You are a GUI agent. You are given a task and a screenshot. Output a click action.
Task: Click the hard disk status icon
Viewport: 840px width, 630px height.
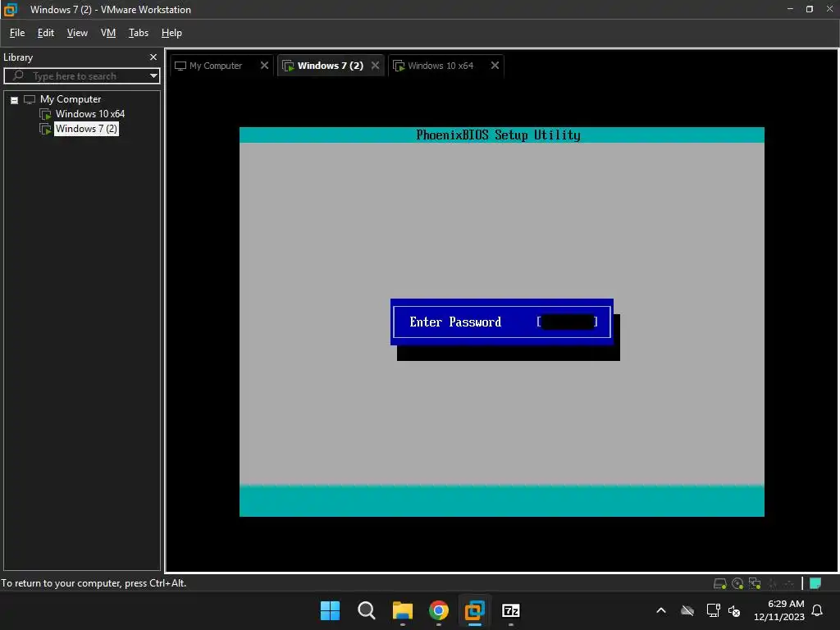[720, 583]
